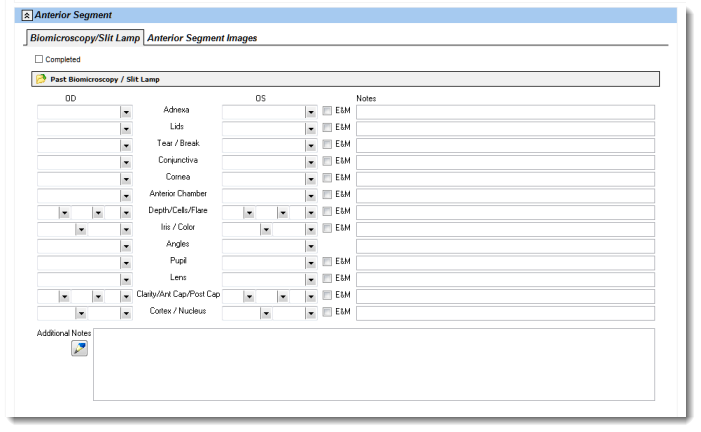This screenshot has width=701, height=432.
Task: Click the Iris / Color notes field
Action: pyautogui.click(x=506, y=229)
